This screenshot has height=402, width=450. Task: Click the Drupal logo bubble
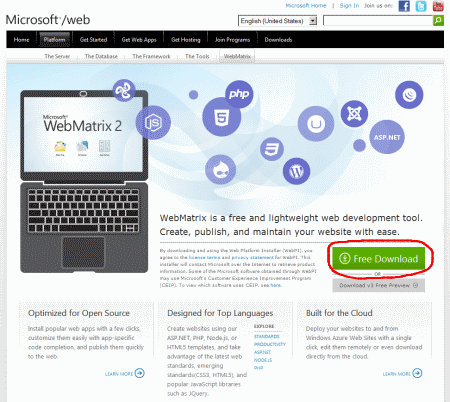[x=220, y=170]
